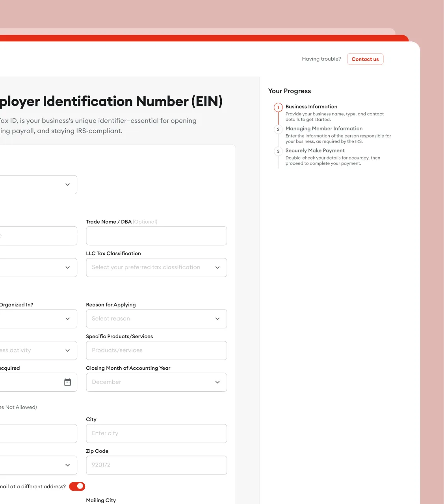The image size is (444, 504).
Task: Open calendar icon in date acquired field
Action: tap(68, 382)
